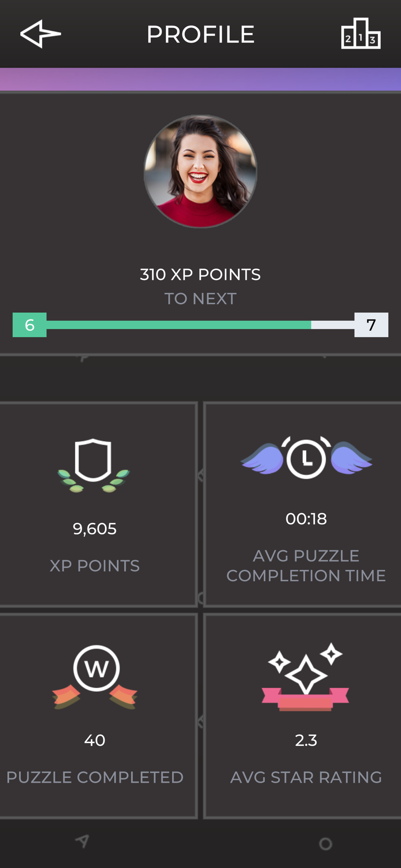Select the 9,605 XP value

pos(95,529)
